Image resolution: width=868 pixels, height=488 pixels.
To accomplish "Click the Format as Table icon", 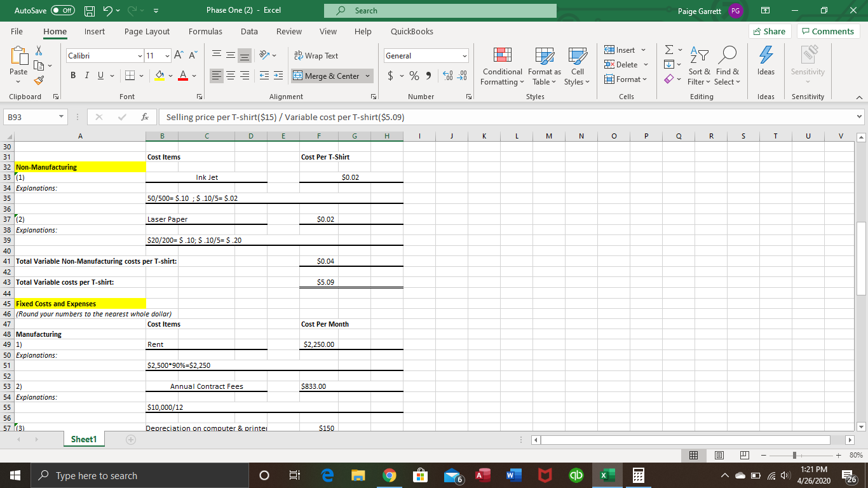I will 543,67.
